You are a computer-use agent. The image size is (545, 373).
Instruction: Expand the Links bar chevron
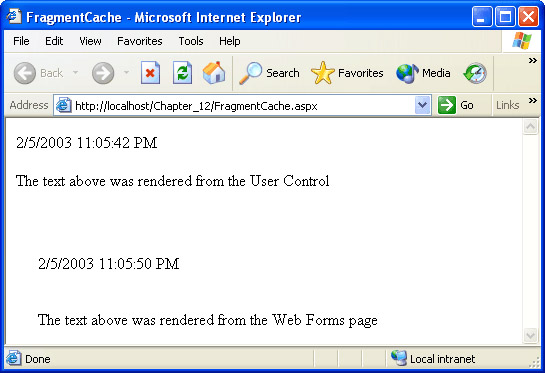click(x=532, y=101)
